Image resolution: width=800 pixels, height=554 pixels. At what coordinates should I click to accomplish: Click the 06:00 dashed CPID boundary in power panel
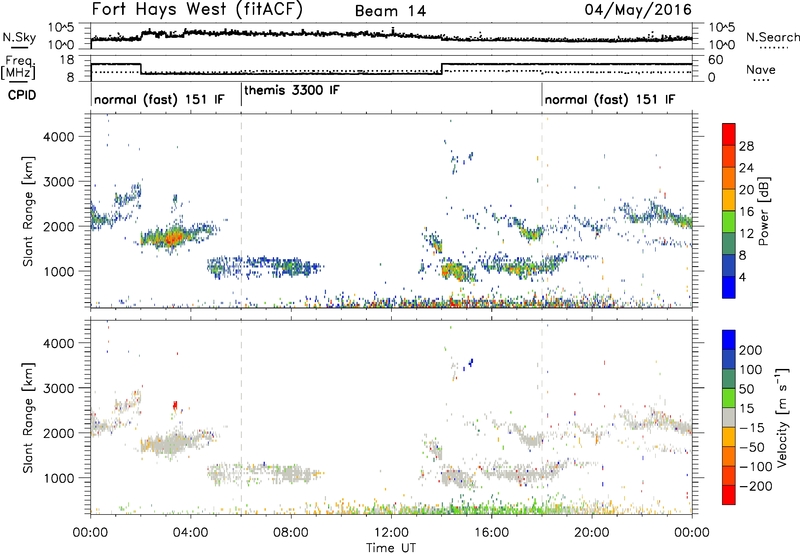pyautogui.click(x=241, y=211)
